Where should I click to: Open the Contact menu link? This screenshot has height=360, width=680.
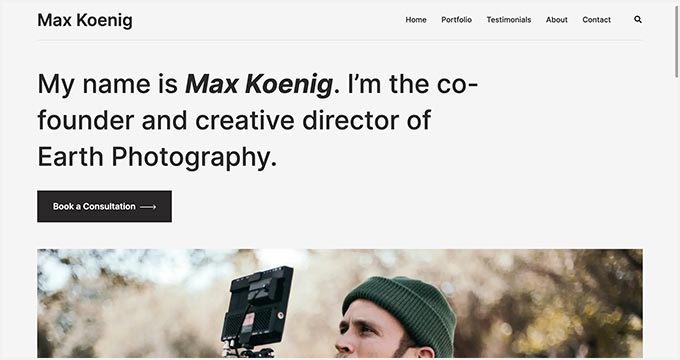point(596,20)
